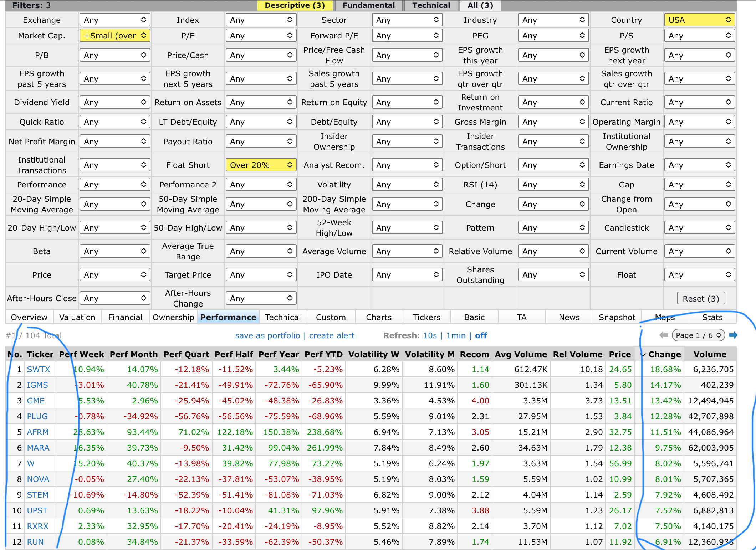Open the Industry filter dropdown
This screenshot has width=756, height=550.
coord(553,20)
